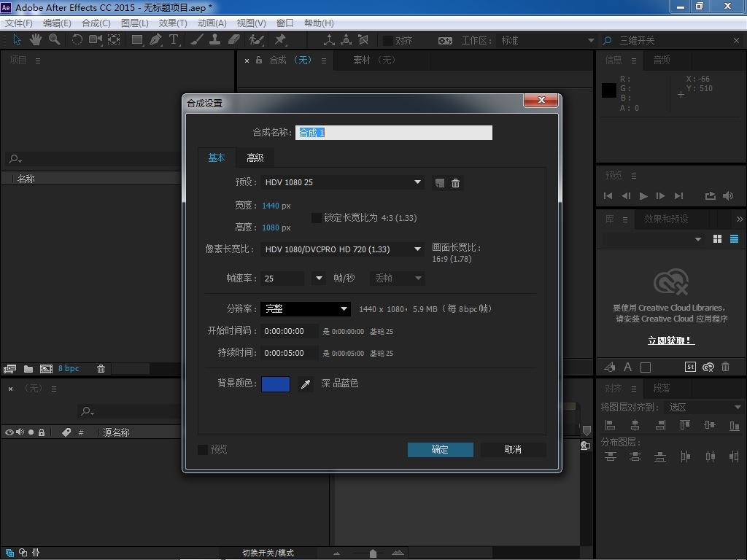The width and height of the screenshot is (747, 560).
Task: Switch Libraries panel to list view
Action: [734, 239]
